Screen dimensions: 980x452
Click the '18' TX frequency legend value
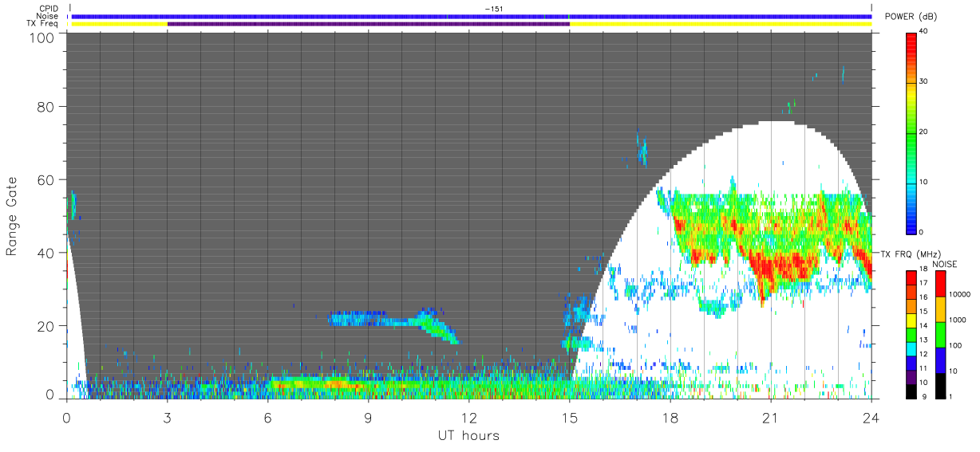click(924, 270)
